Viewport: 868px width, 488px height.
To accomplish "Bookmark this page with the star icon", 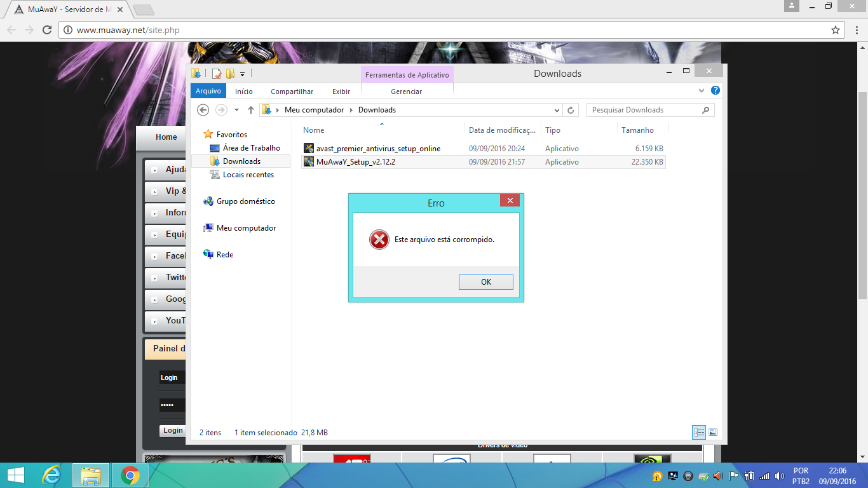I will point(836,30).
